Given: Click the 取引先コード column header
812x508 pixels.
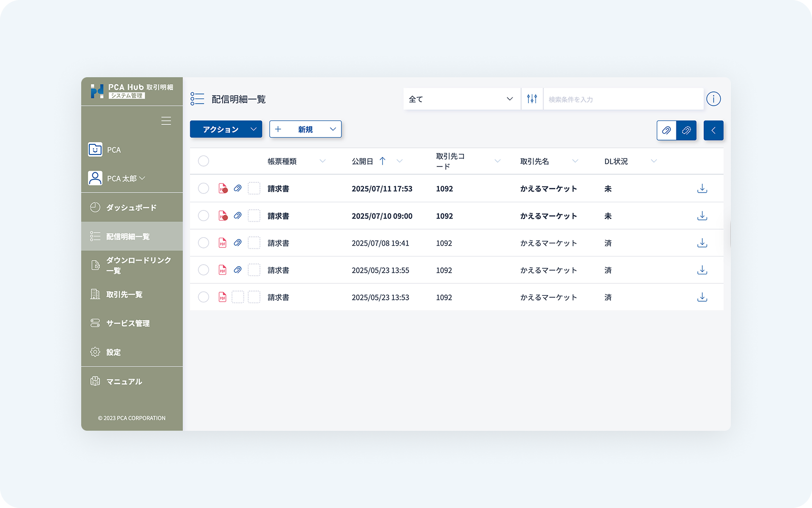Looking at the screenshot, I should click(450, 161).
